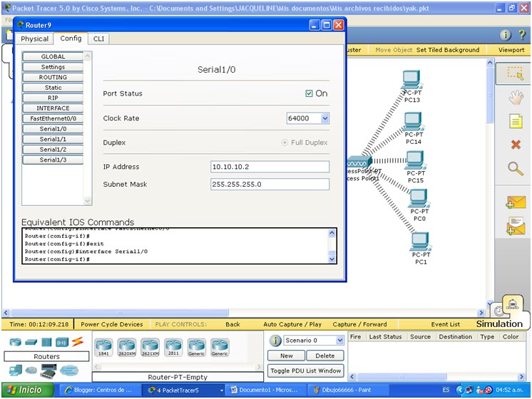Click the Access Point device icon
Screen dimensions: 532x399
[x=359, y=161]
